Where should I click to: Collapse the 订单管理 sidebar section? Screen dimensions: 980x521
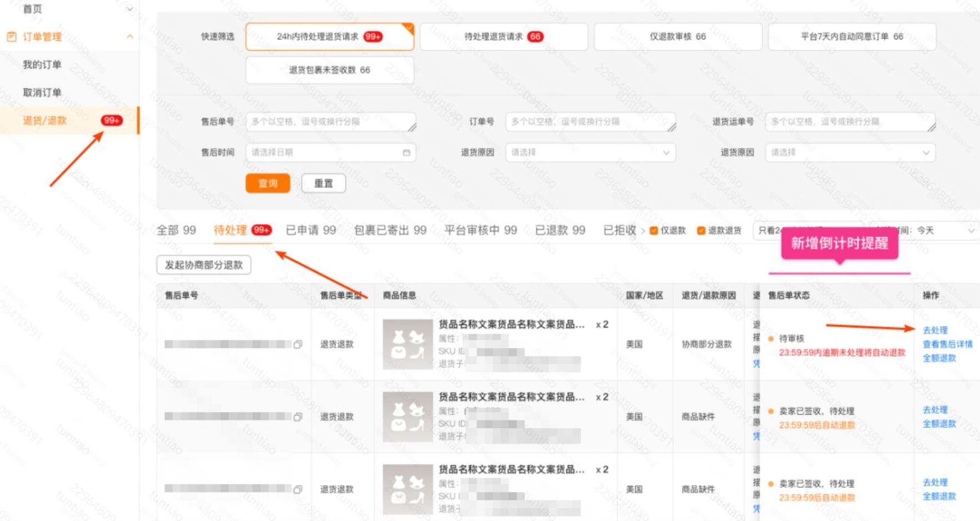pyautogui.click(x=129, y=36)
